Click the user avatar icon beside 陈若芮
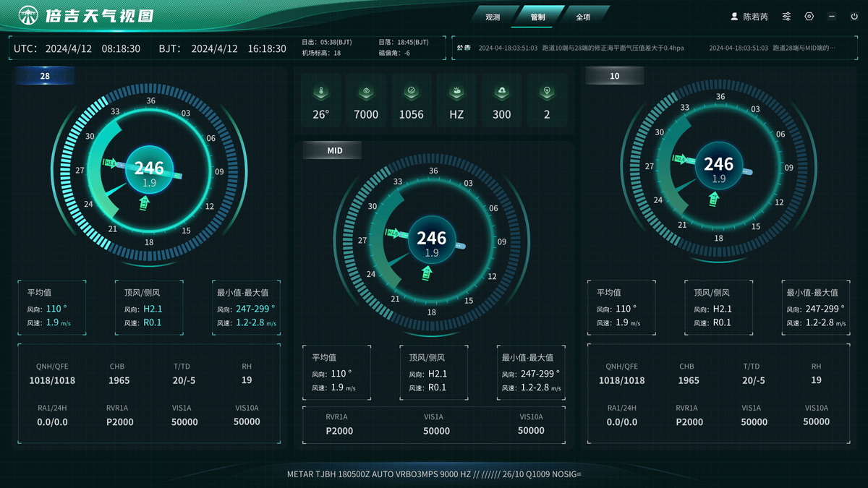 [735, 17]
